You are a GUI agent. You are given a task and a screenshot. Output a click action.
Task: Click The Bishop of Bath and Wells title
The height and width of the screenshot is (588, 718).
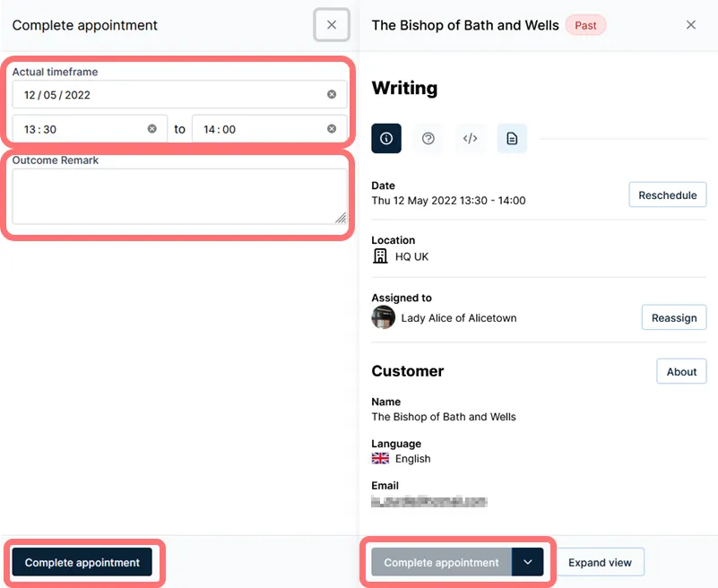pos(465,25)
